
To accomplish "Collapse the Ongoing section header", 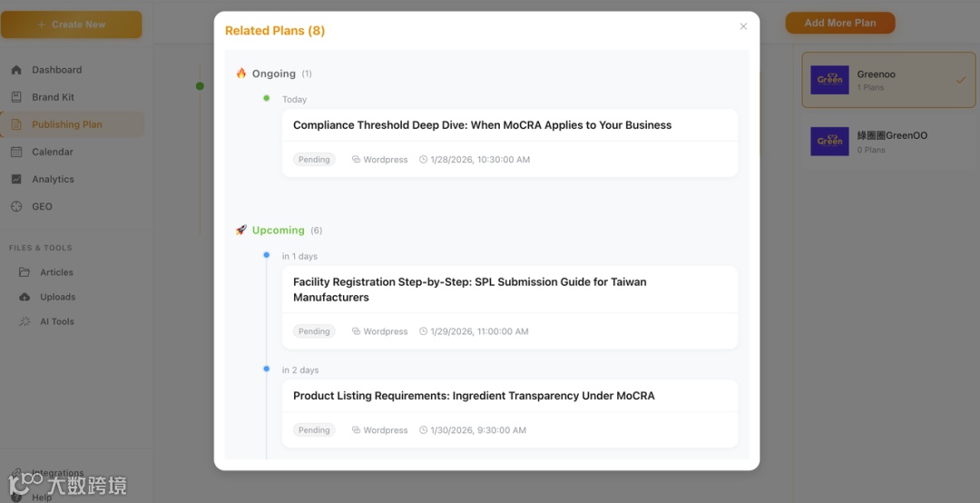I will 273,74.
